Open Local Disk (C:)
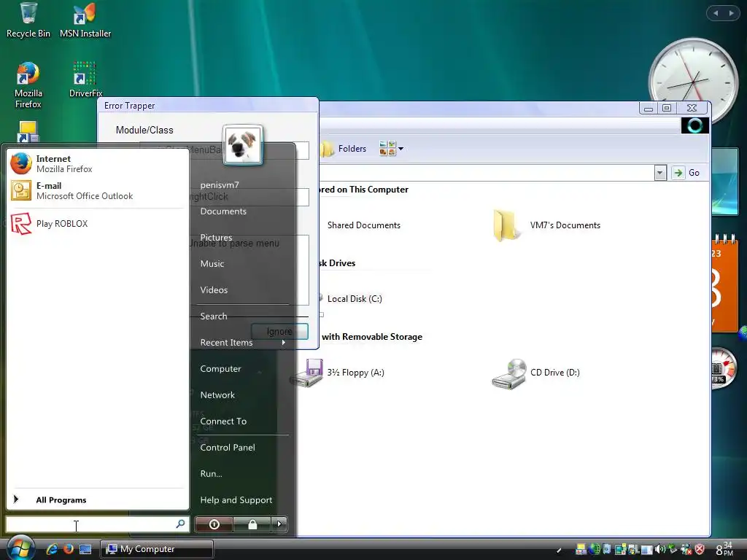The width and height of the screenshot is (747, 560). click(x=355, y=298)
